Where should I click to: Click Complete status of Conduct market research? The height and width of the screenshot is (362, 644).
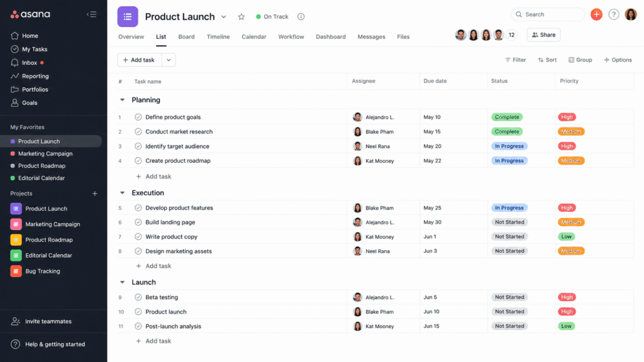[507, 132]
